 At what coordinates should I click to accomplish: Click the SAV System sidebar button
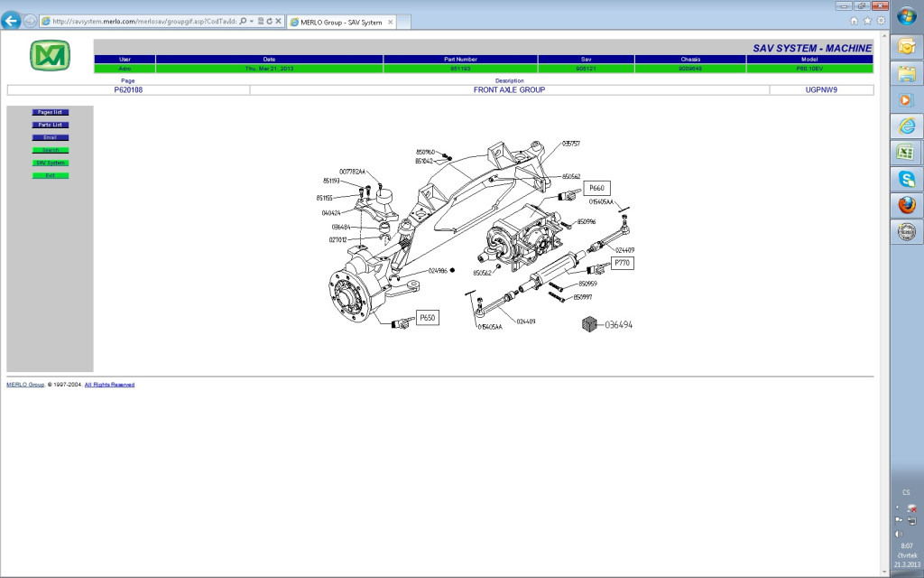click(51, 163)
